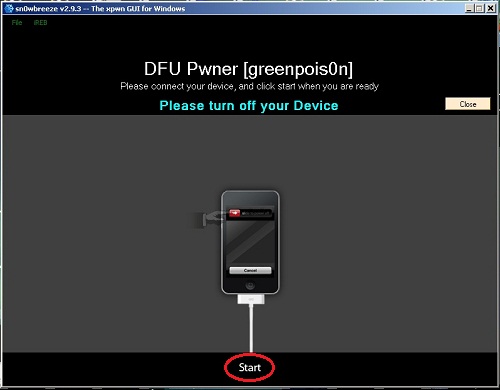Open the File menu

pos(17,23)
